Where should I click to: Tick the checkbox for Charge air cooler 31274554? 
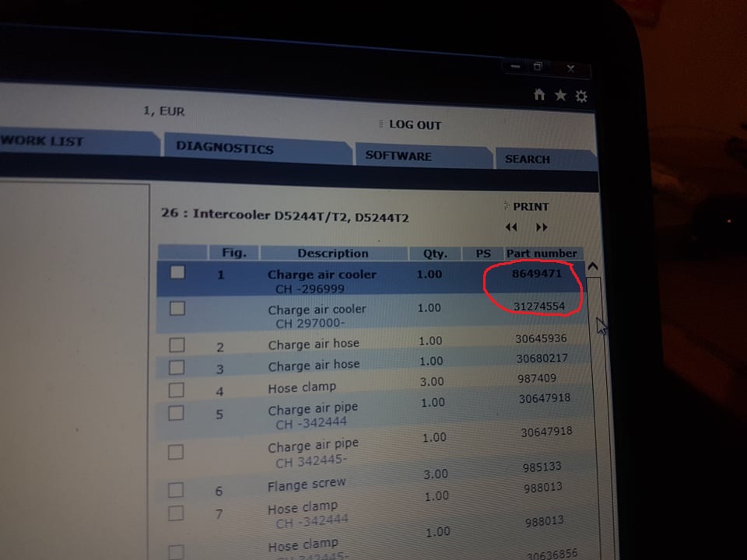click(x=177, y=308)
